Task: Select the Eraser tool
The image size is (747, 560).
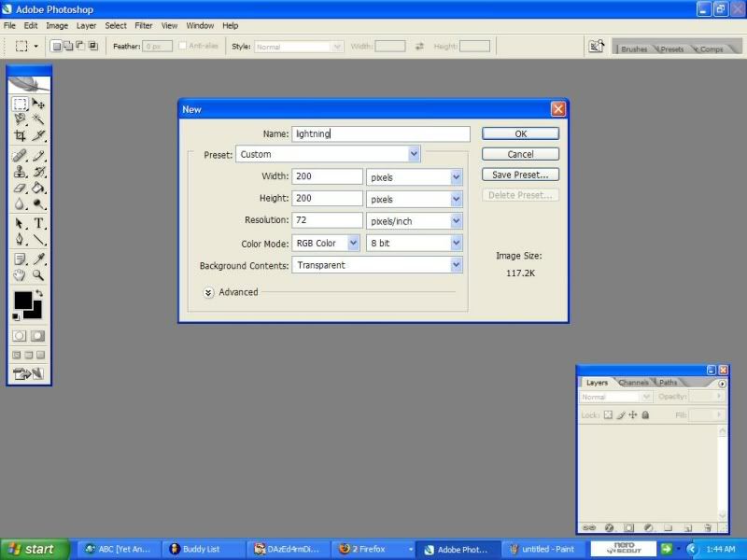Action: tap(20, 189)
